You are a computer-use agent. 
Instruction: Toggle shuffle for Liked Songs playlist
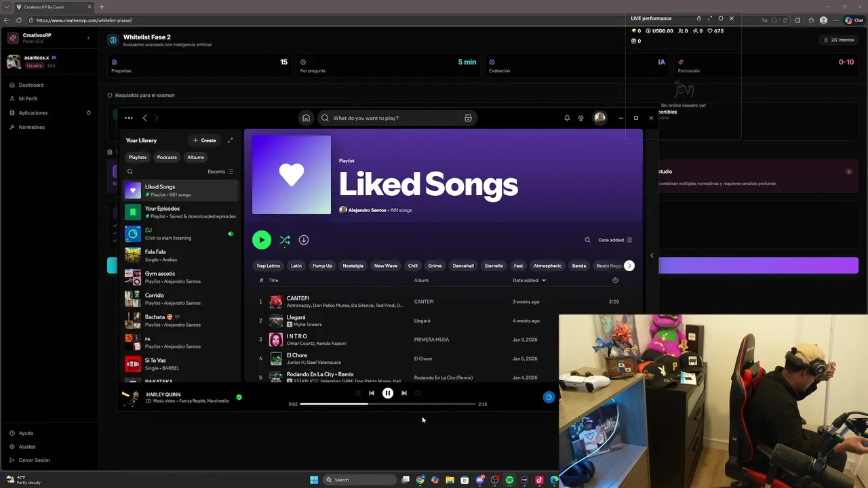[x=285, y=240]
